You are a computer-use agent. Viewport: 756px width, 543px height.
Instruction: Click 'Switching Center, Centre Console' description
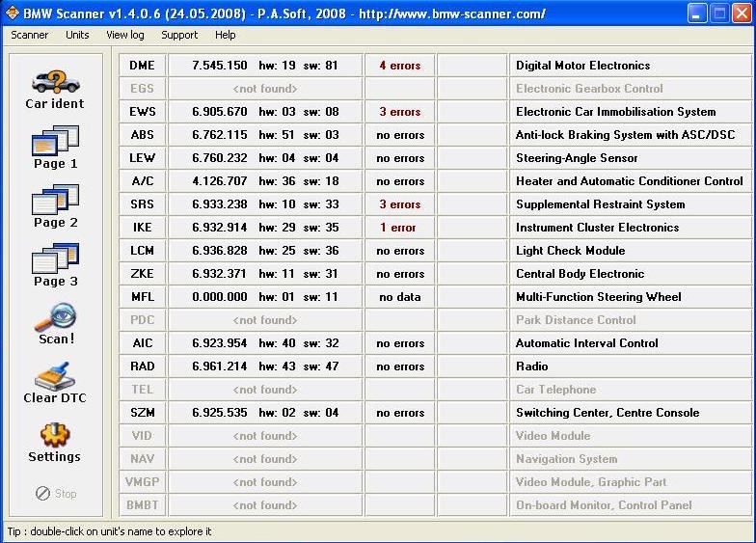pyautogui.click(x=607, y=413)
